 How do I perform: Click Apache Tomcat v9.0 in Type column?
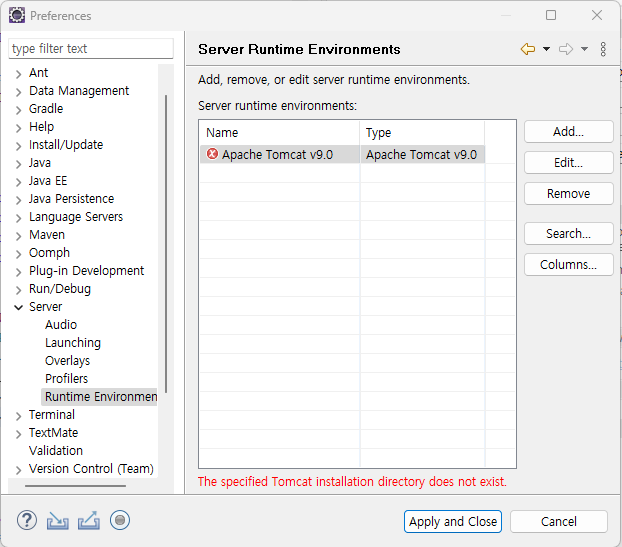coord(421,154)
